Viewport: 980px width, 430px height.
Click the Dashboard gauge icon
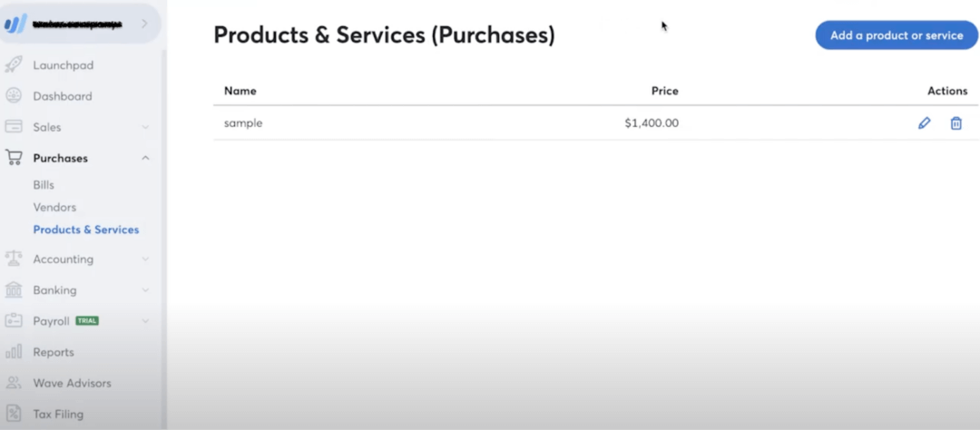(14, 96)
